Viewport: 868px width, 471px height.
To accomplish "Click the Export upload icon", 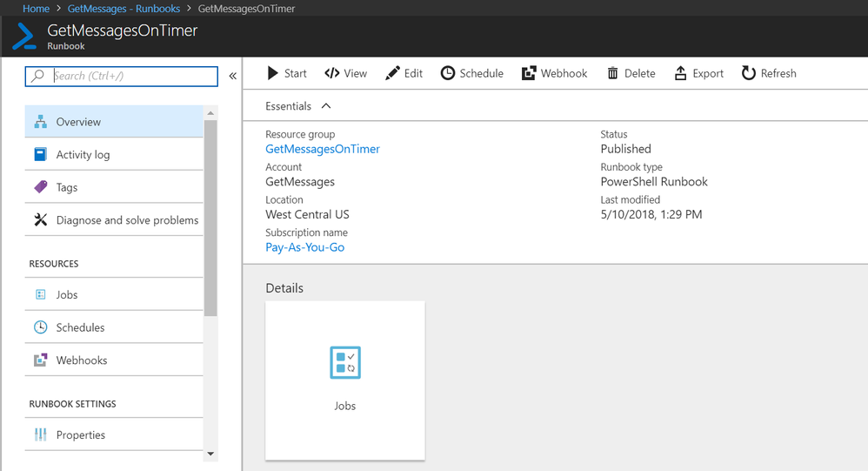I will pyautogui.click(x=680, y=73).
